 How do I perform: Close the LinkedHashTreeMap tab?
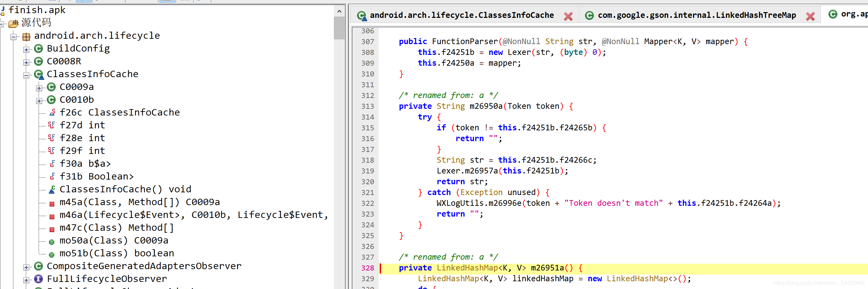pyautogui.click(x=810, y=16)
